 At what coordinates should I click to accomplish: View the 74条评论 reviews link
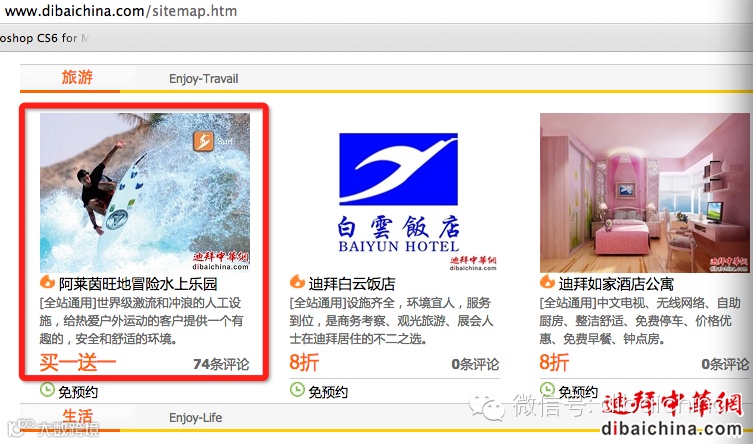(x=221, y=364)
